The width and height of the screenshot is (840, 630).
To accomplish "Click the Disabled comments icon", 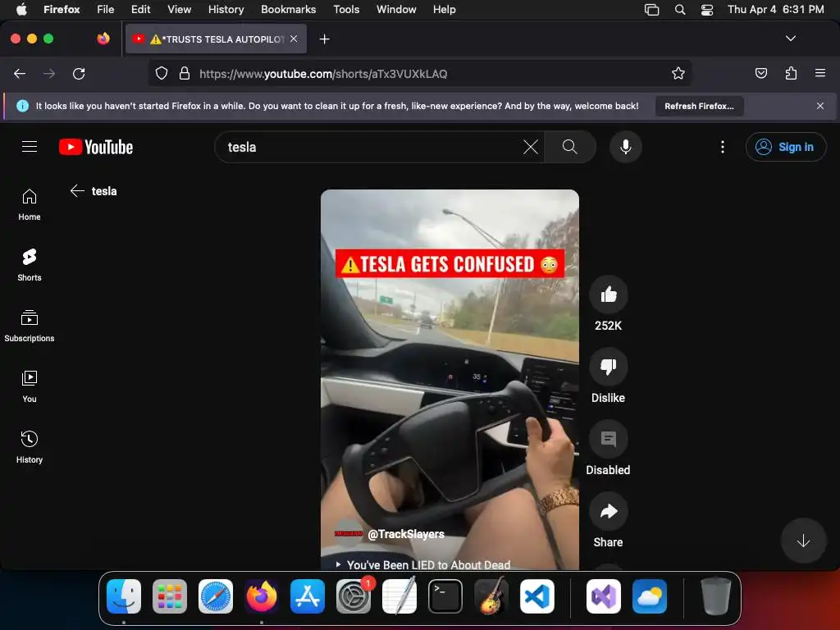I will (608, 439).
